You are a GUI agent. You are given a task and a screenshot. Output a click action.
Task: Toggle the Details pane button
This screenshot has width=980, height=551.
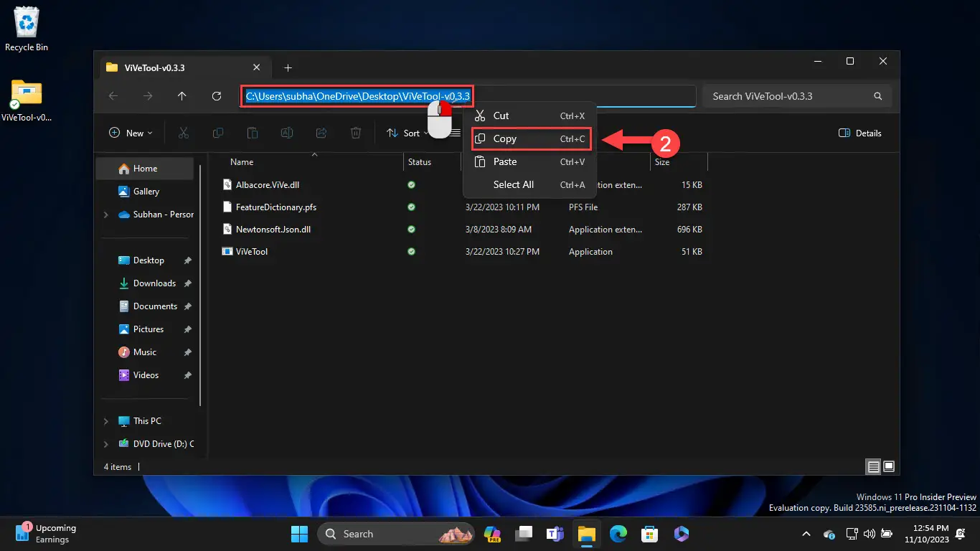[859, 133]
